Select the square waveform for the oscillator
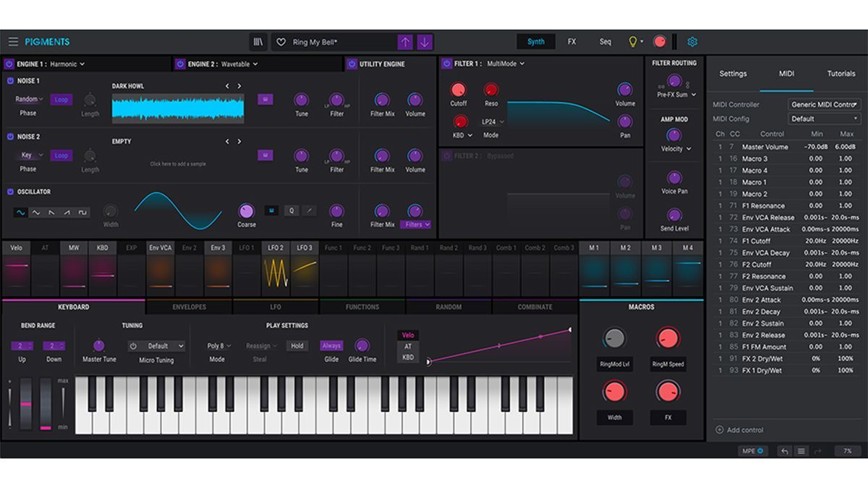Viewport: 868px width, 488px height. point(83,213)
